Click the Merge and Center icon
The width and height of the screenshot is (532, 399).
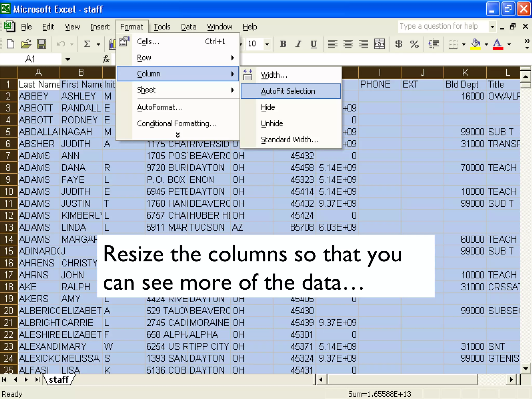(x=379, y=44)
